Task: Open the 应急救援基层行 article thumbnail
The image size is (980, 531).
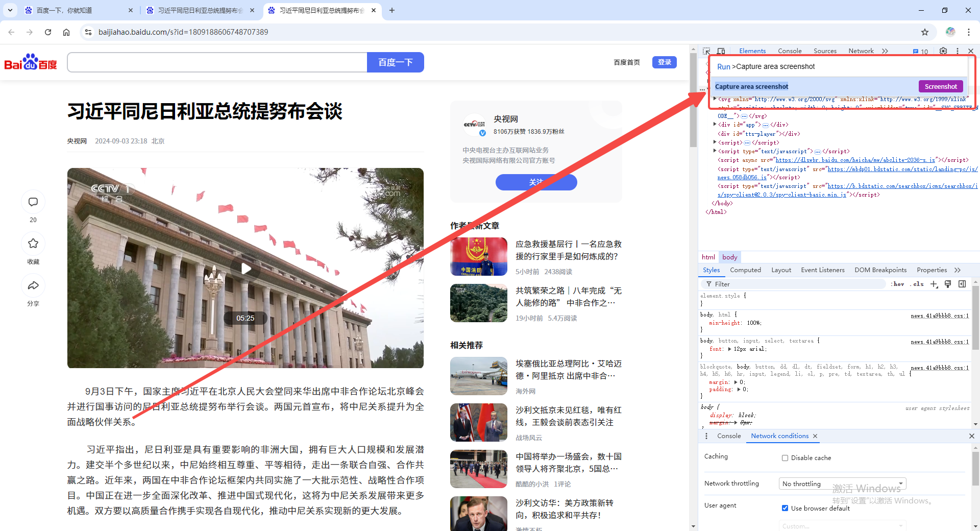Action: 479,257
